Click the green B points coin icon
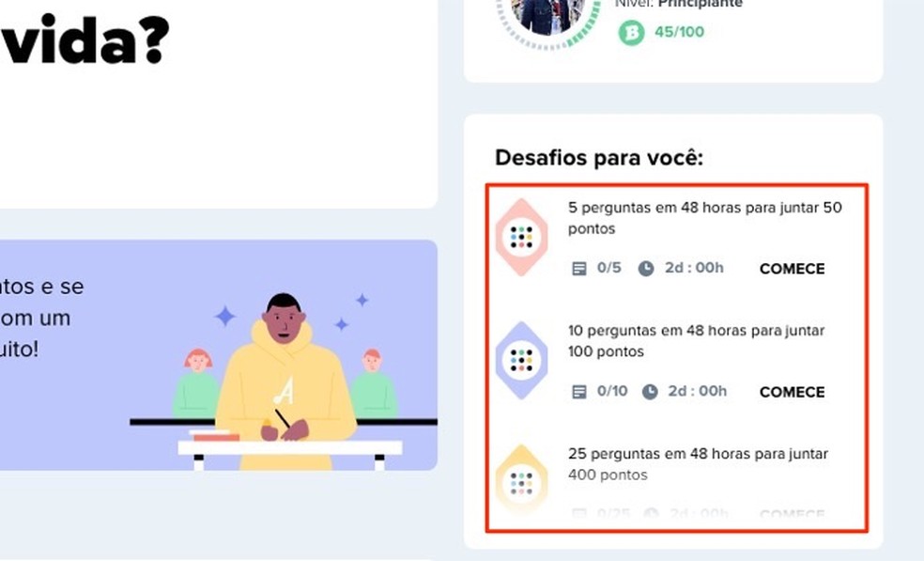 (x=631, y=33)
